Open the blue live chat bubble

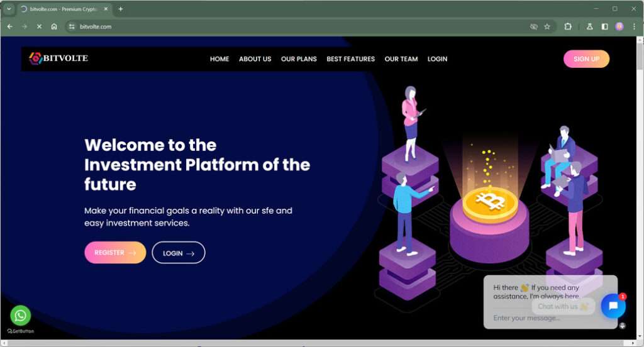pyautogui.click(x=613, y=306)
